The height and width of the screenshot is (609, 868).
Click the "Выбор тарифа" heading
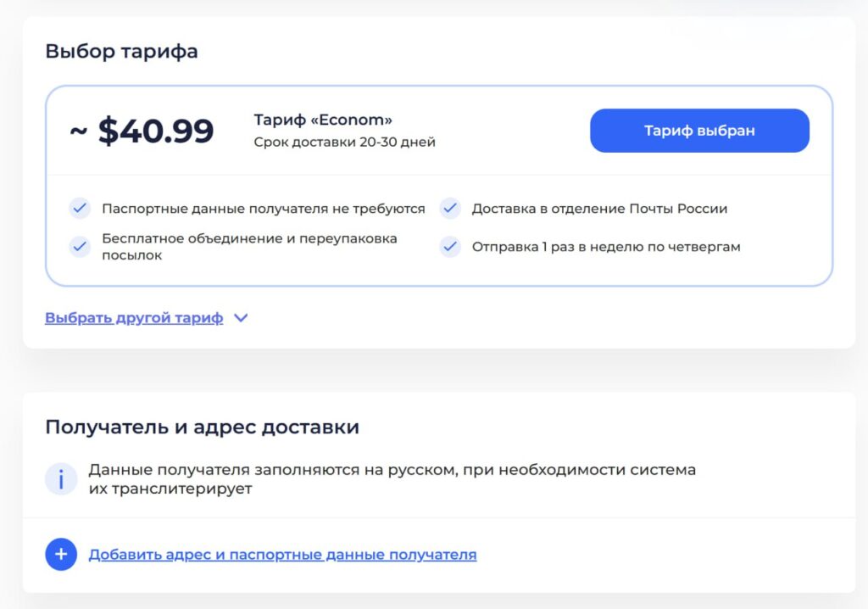point(121,51)
